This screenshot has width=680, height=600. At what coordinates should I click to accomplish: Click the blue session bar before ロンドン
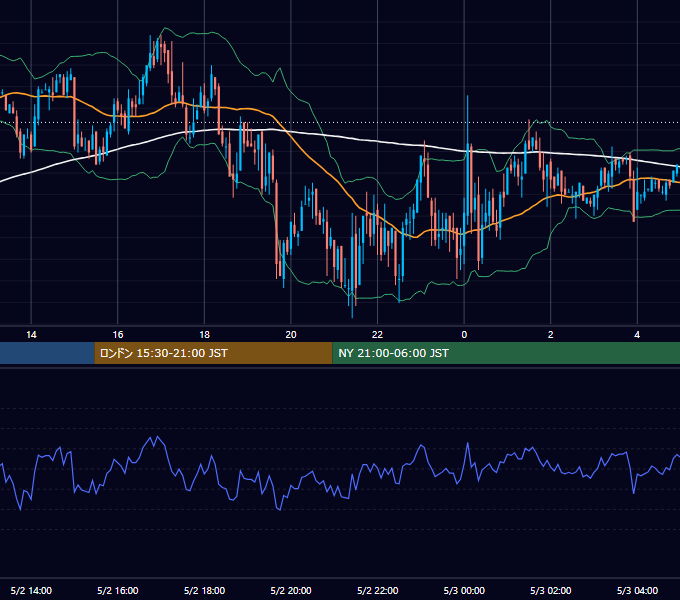point(47,353)
